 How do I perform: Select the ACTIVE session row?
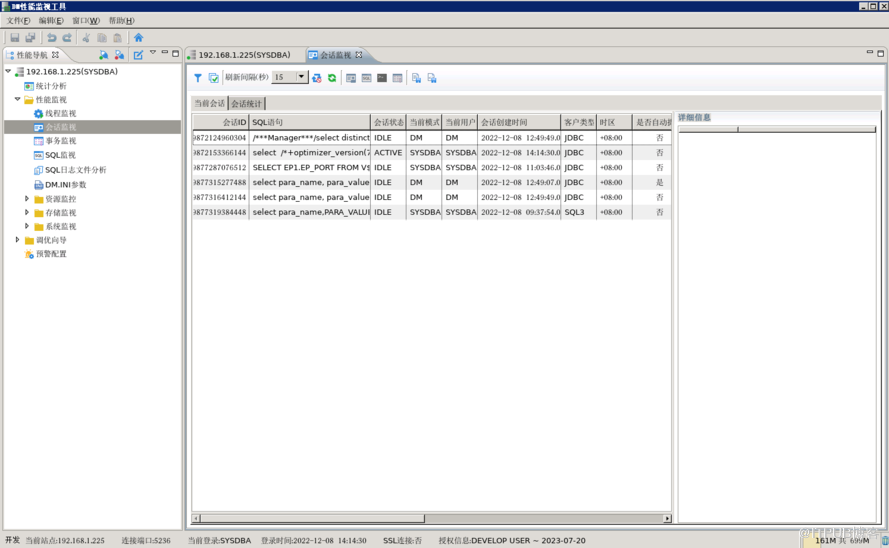430,153
